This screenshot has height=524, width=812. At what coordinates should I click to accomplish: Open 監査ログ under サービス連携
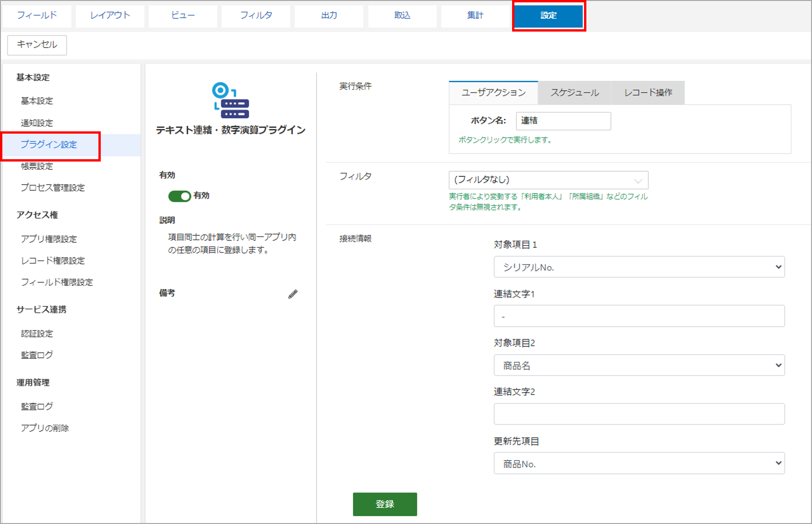click(37, 355)
